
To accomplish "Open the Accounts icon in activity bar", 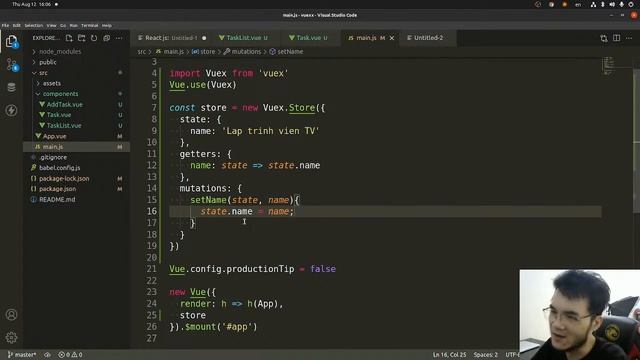I will coord(11,315).
